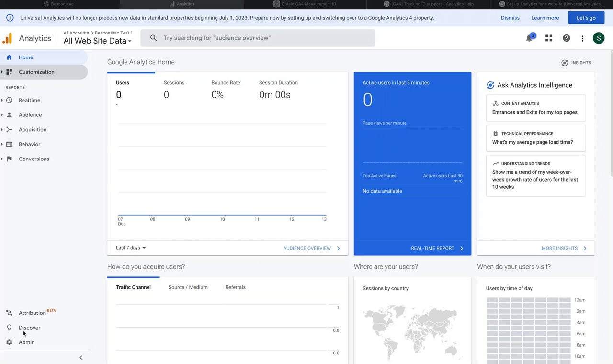Click the help question mark icon
The height and width of the screenshot is (364, 613).
[x=566, y=38]
